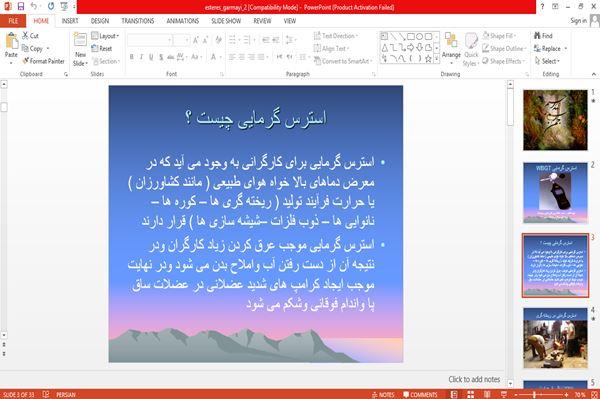Switch to Reading view icon in status bar
The height and width of the screenshot is (399, 600).
pyautogui.click(x=487, y=394)
